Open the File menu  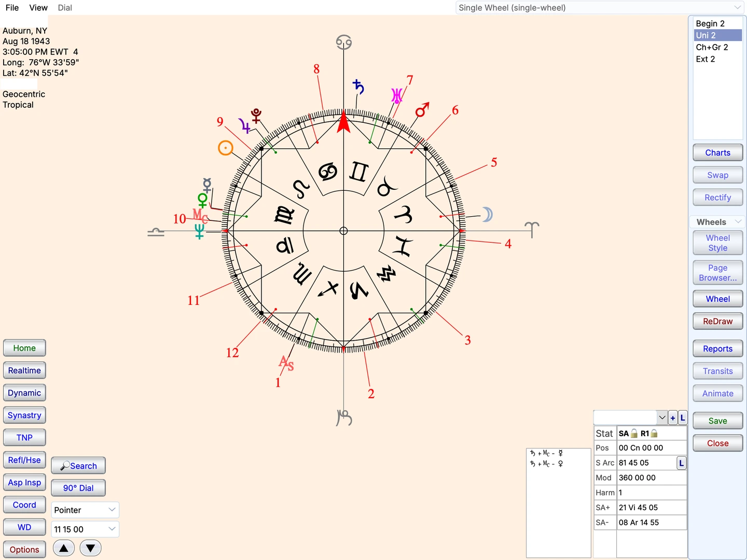point(12,8)
